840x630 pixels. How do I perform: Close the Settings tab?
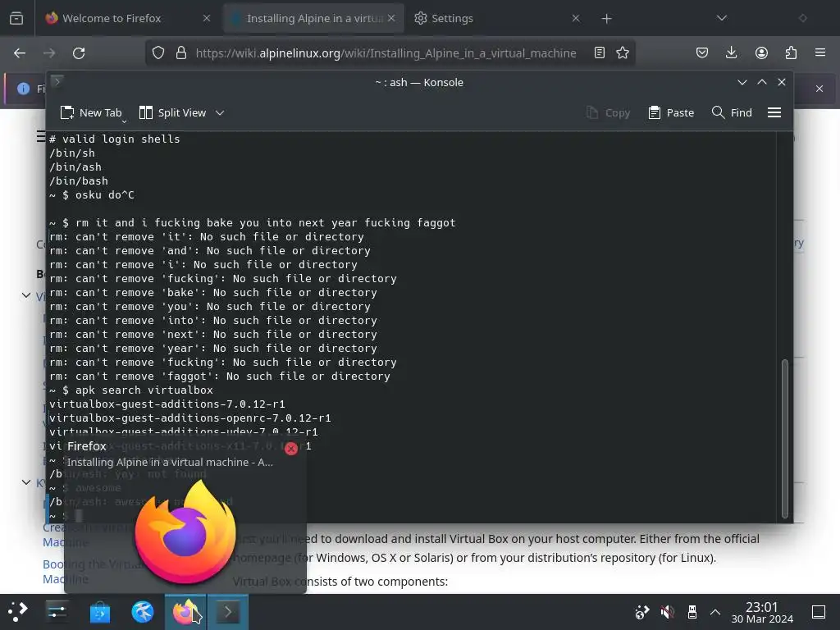point(576,18)
